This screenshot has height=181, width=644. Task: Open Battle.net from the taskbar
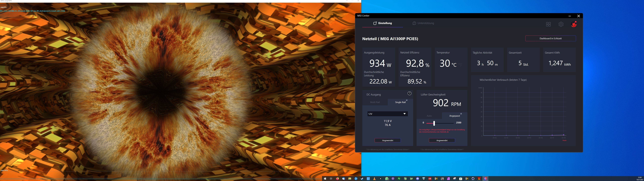(356, 178)
